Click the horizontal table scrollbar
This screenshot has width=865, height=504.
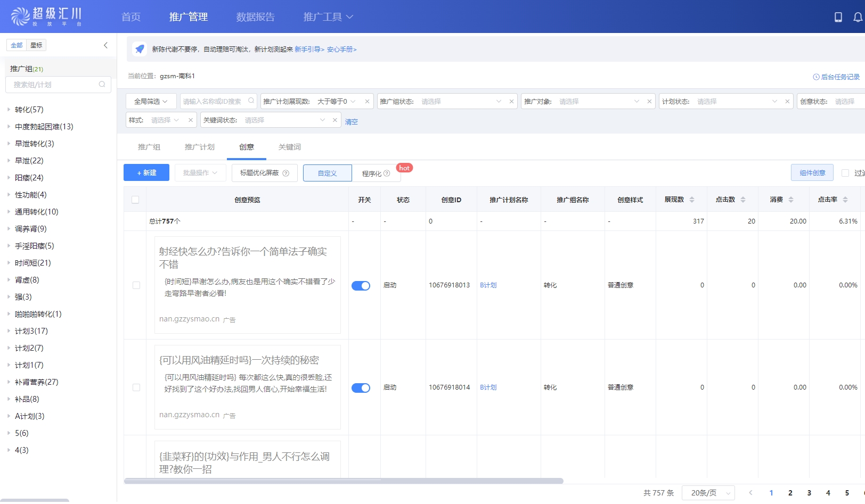pyautogui.click(x=344, y=481)
